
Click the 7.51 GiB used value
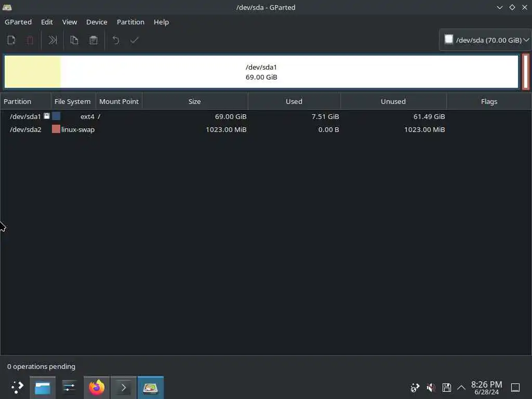click(x=325, y=117)
